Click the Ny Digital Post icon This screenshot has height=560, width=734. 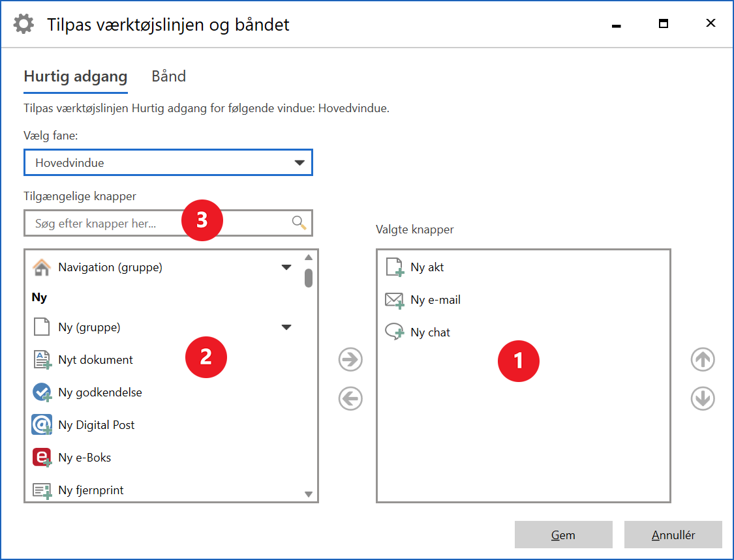click(x=42, y=425)
